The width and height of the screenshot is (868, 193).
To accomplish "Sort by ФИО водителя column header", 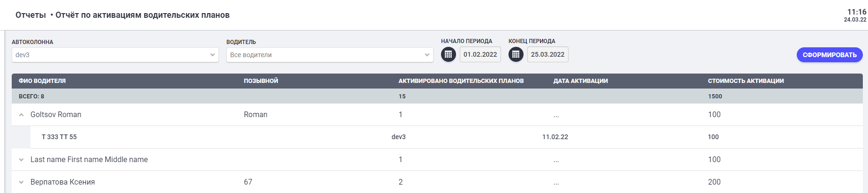I will click(42, 81).
